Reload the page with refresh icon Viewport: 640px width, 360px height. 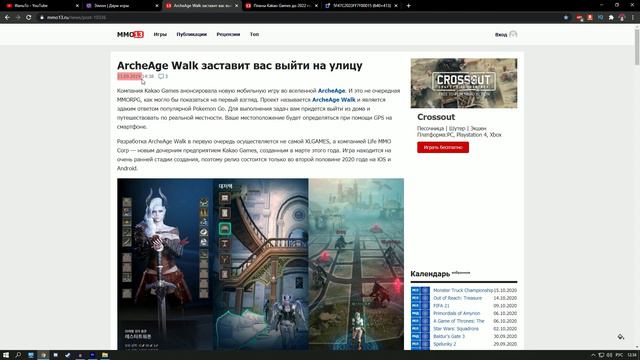point(29,18)
